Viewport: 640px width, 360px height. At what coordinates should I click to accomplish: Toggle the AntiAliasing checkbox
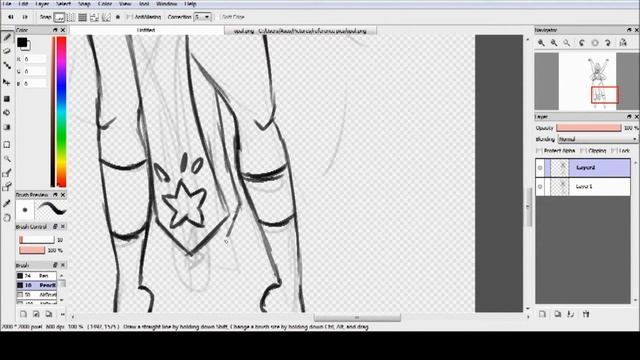pos(129,17)
